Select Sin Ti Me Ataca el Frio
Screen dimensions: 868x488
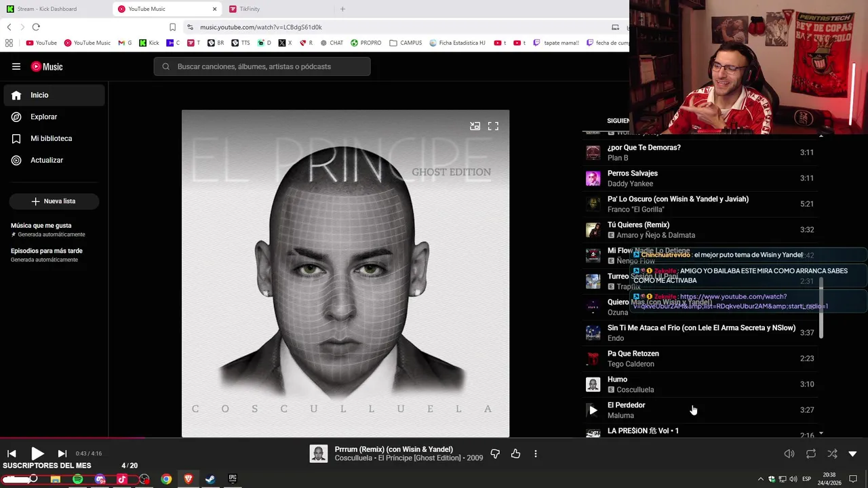tap(702, 333)
